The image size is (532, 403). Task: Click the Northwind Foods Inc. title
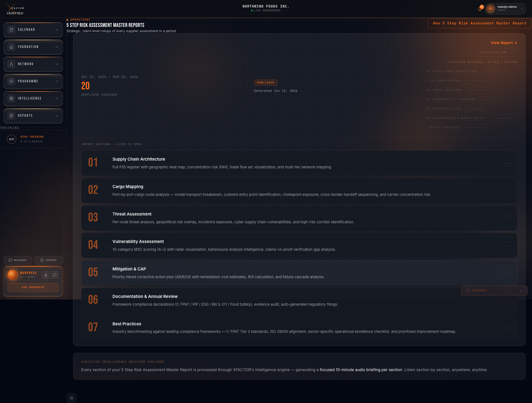[x=266, y=6]
